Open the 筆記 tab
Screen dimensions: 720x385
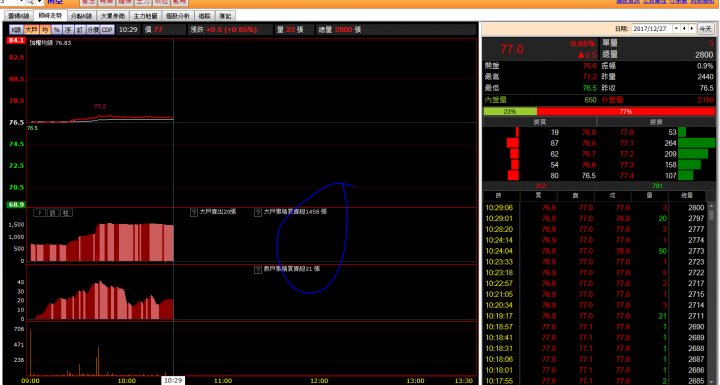(x=225, y=16)
